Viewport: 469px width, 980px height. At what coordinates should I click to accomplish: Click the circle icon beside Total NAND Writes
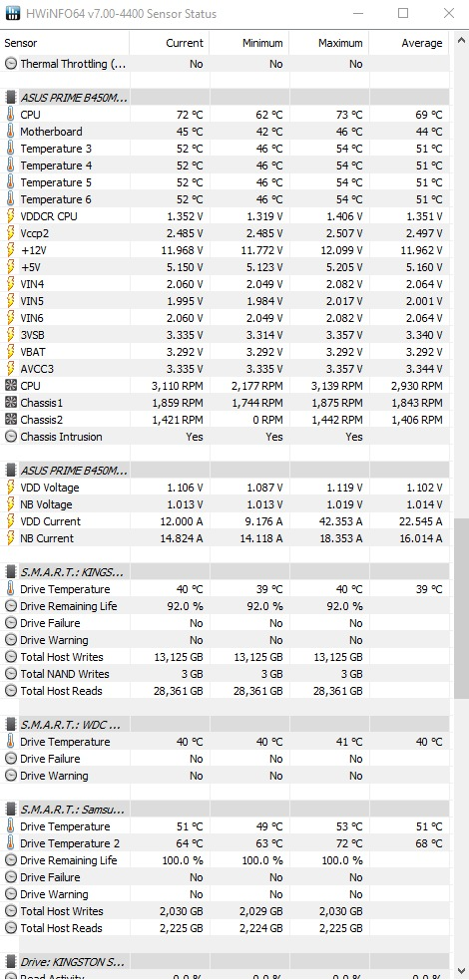point(11,674)
